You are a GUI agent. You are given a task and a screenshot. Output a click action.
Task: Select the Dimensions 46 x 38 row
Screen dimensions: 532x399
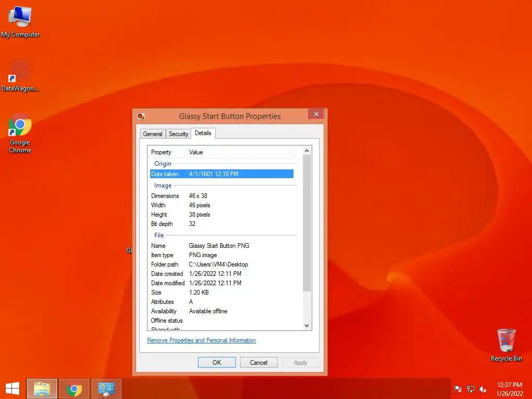(222, 196)
